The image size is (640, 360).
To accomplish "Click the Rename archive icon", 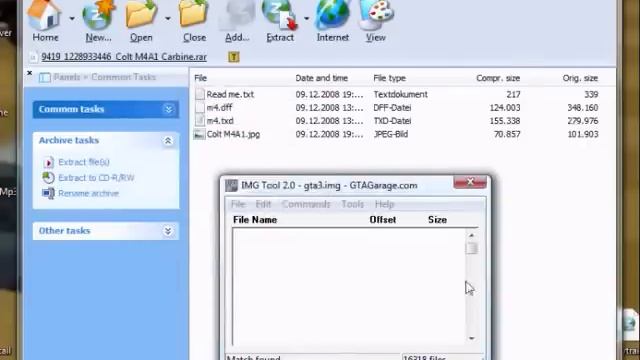I will (48, 193).
